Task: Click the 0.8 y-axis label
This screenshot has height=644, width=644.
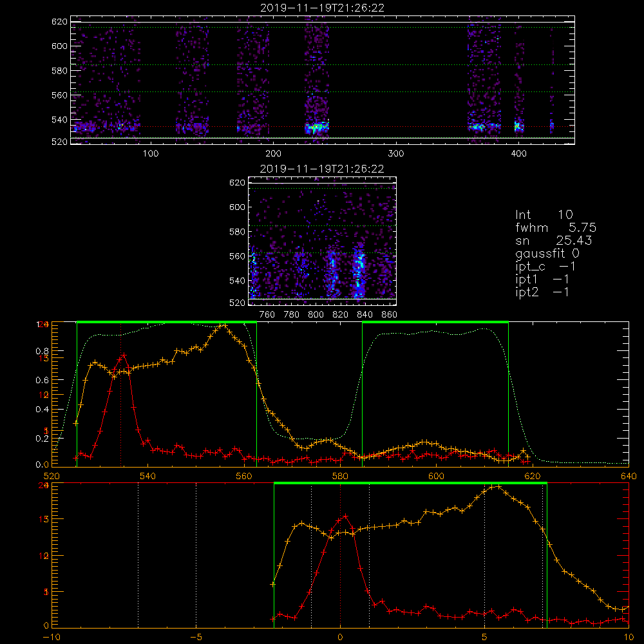Action: 43,351
